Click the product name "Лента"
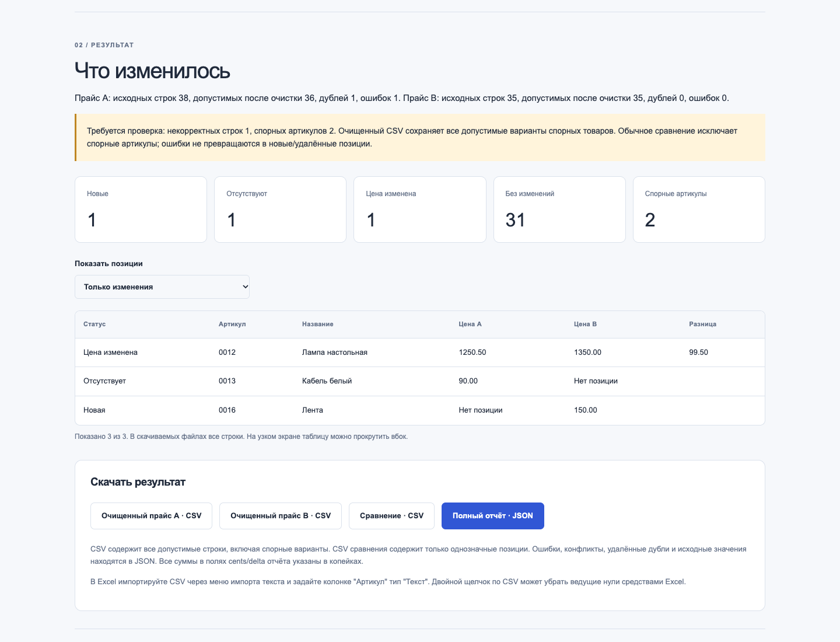 [313, 410]
